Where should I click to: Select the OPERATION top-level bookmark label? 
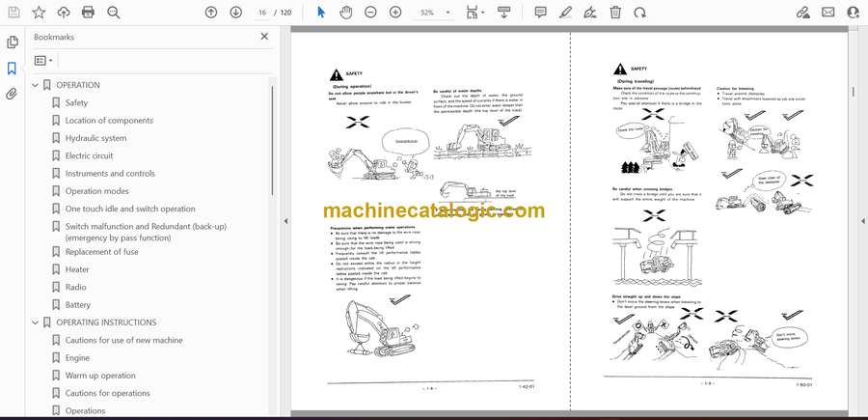pyautogui.click(x=78, y=85)
